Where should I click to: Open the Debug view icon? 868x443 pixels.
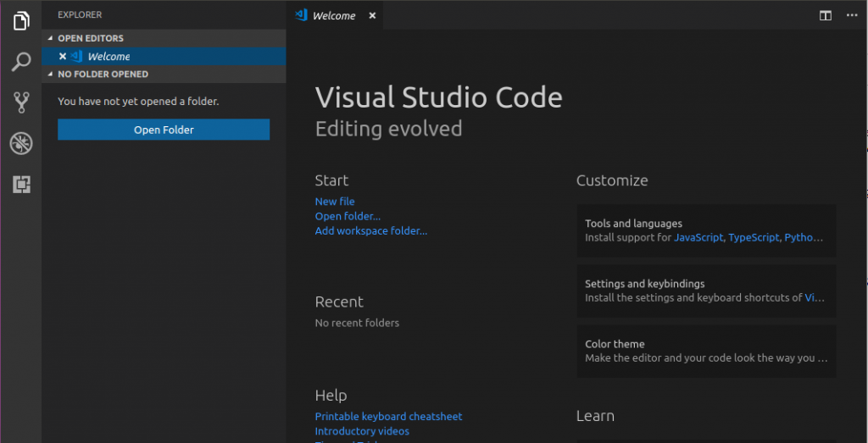click(21, 143)
